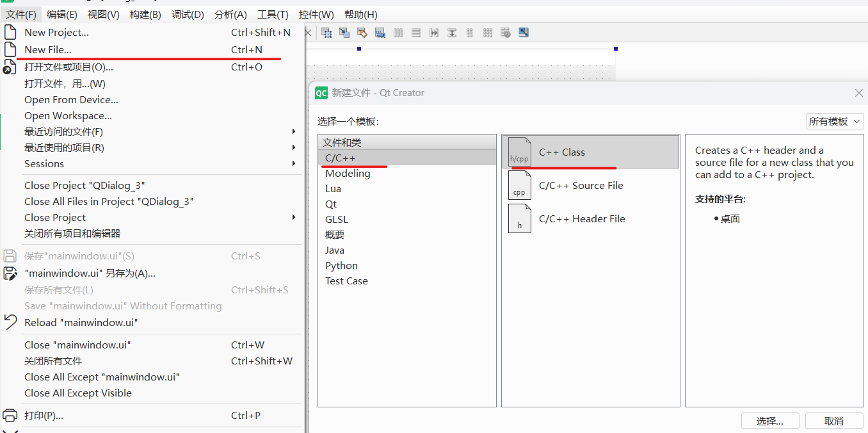Select the Modeling template category
868x433 pixels.
[x=407, y=173]
